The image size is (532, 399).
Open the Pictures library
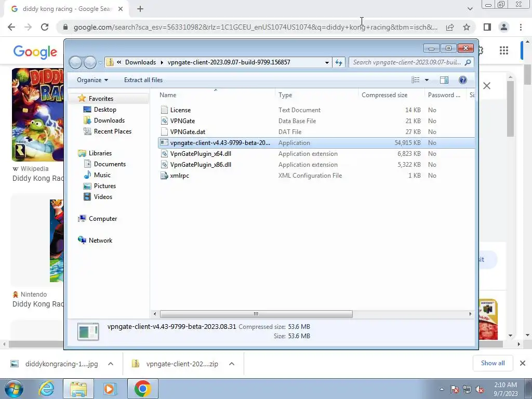click(x=105, y=185)
